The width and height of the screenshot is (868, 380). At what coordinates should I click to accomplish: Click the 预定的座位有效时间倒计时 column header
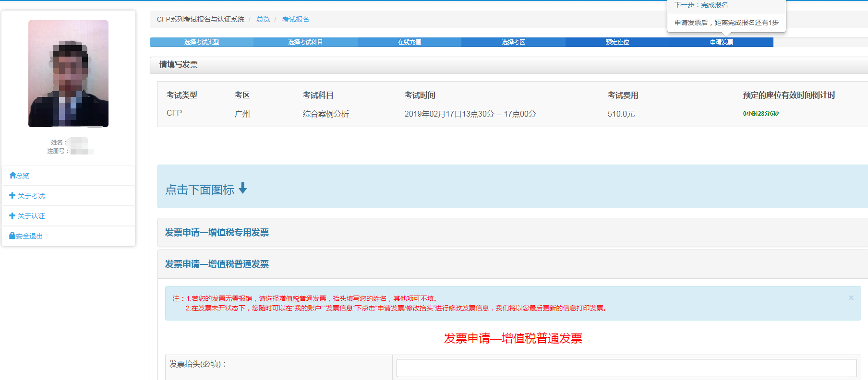tap(789, 95)
